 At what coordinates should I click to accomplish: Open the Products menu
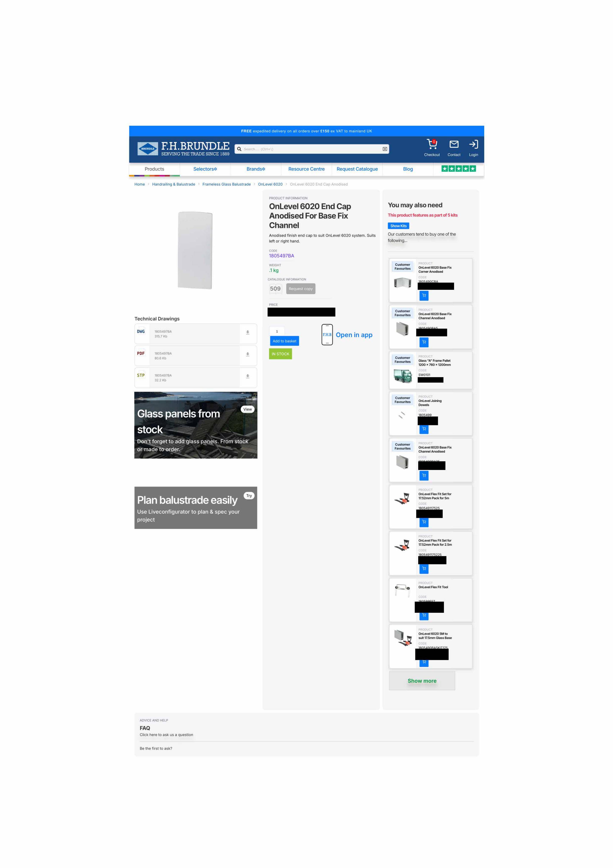coord(154,169)
